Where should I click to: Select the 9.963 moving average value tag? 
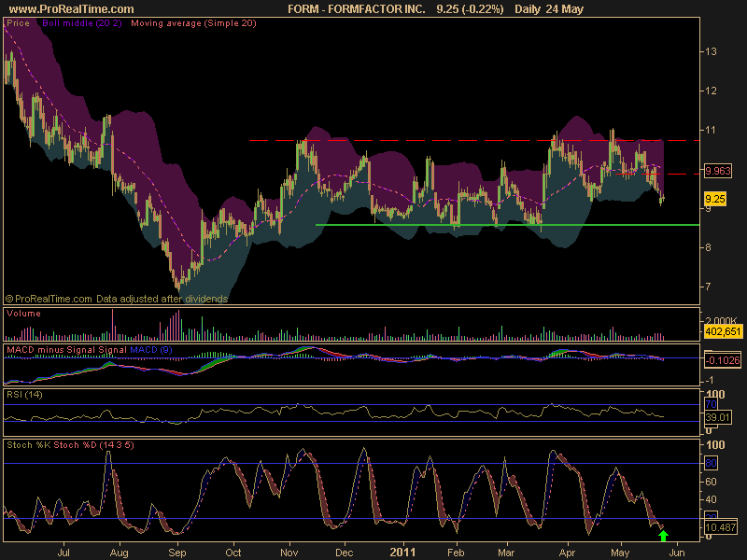(718, 171)
